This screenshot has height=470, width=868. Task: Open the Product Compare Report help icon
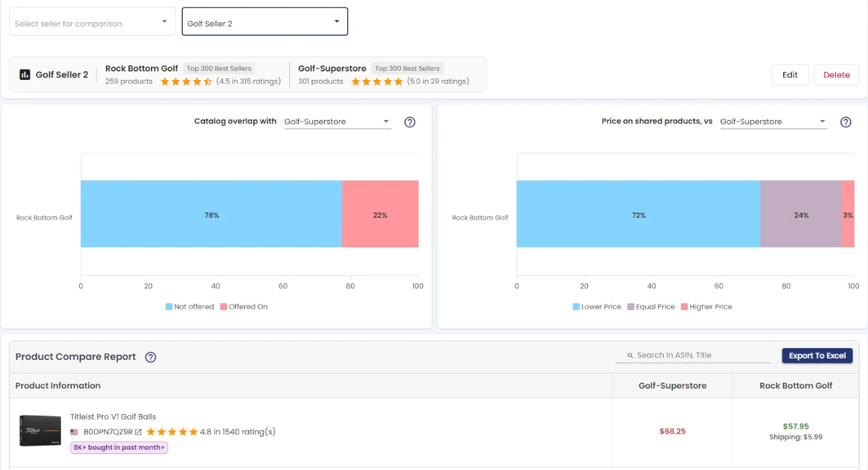point(151,357)
